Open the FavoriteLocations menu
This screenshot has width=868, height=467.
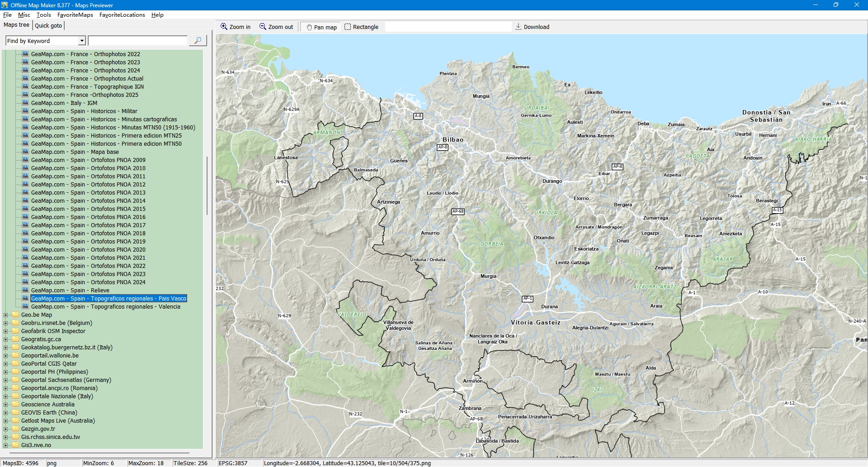click(122, 15)
